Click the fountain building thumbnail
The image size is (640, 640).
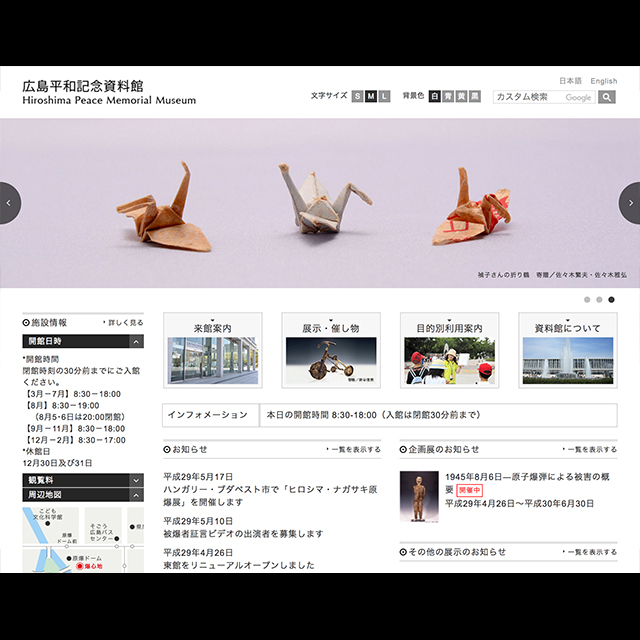(568, 360)
